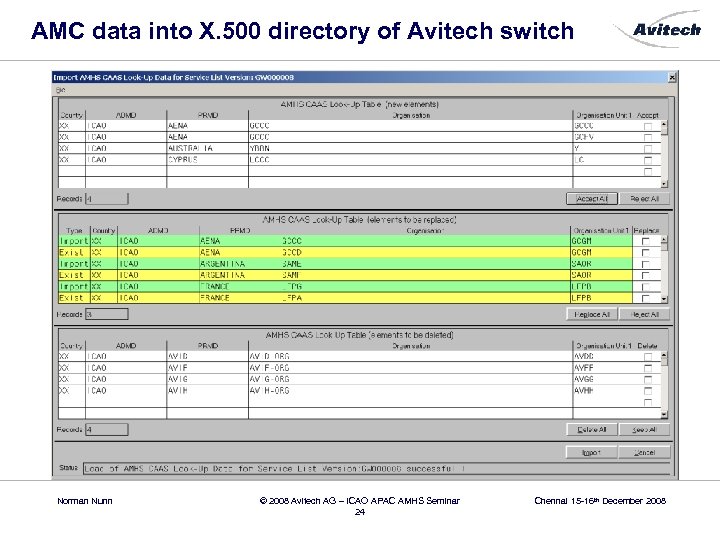
Task: Select AVID PRMD cell
Action: click(x=207, y=357)
